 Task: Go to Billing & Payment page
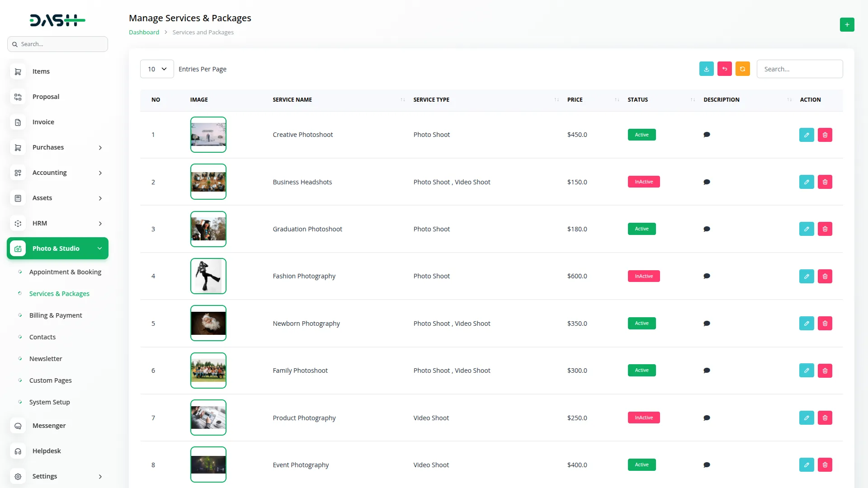click(x=56, y=315)
